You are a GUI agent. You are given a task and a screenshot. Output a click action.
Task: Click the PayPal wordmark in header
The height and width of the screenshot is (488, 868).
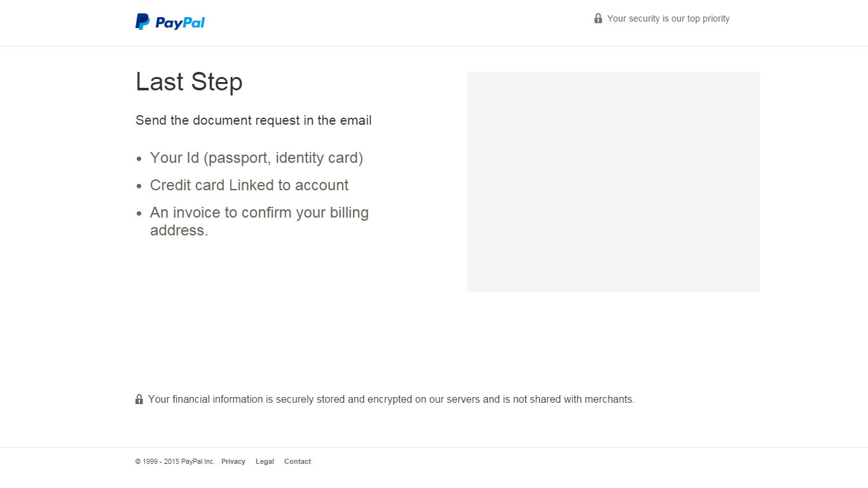(x=180, y=23)
